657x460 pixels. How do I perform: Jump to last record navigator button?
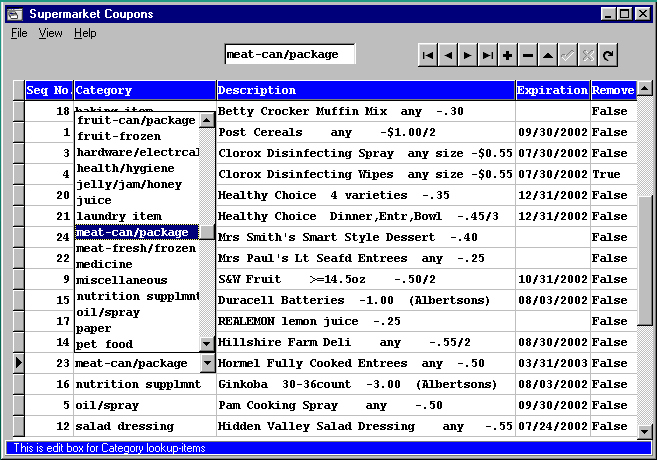click(488, 55)
